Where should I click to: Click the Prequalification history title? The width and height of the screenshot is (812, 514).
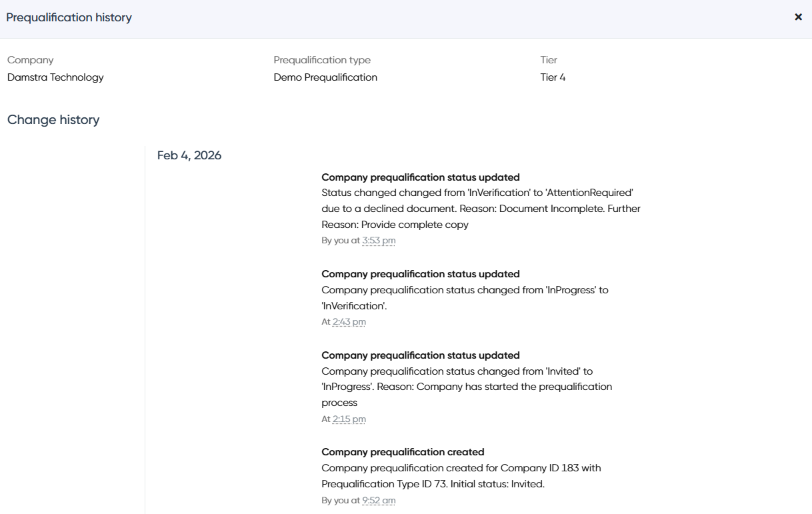69,18
